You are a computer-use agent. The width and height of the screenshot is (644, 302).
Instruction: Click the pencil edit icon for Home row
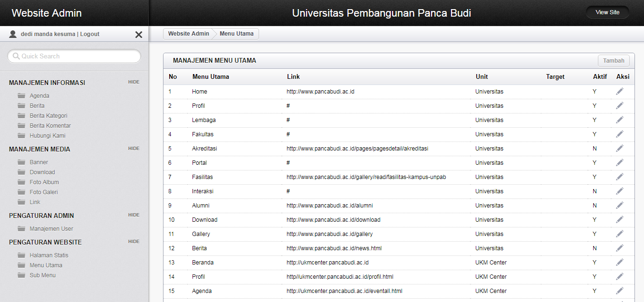pyautogui.click(x=619, y=92)
